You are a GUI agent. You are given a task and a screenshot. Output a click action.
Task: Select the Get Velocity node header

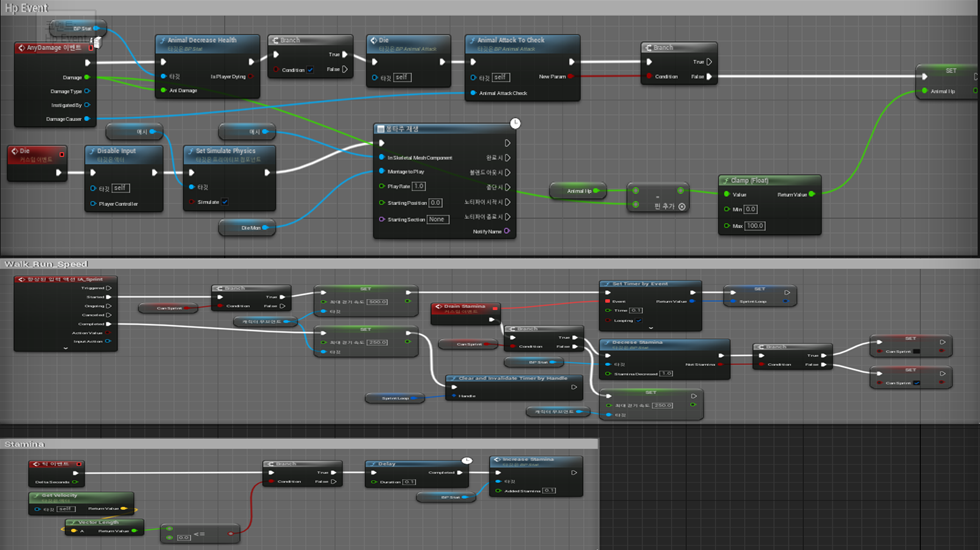coord(81,498)
